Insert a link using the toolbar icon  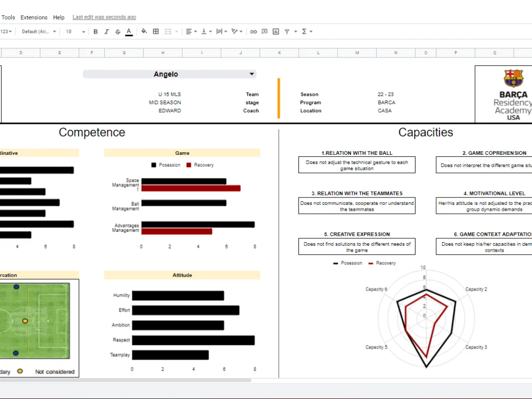click(253, 31)
